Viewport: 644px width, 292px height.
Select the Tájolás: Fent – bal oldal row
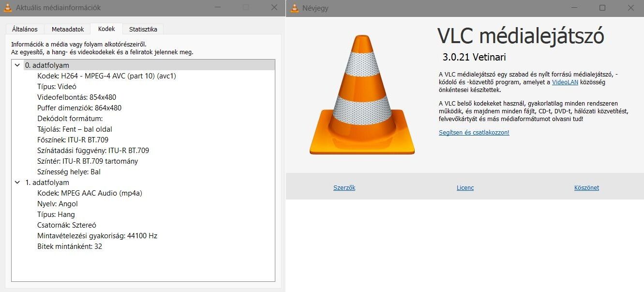143,129
